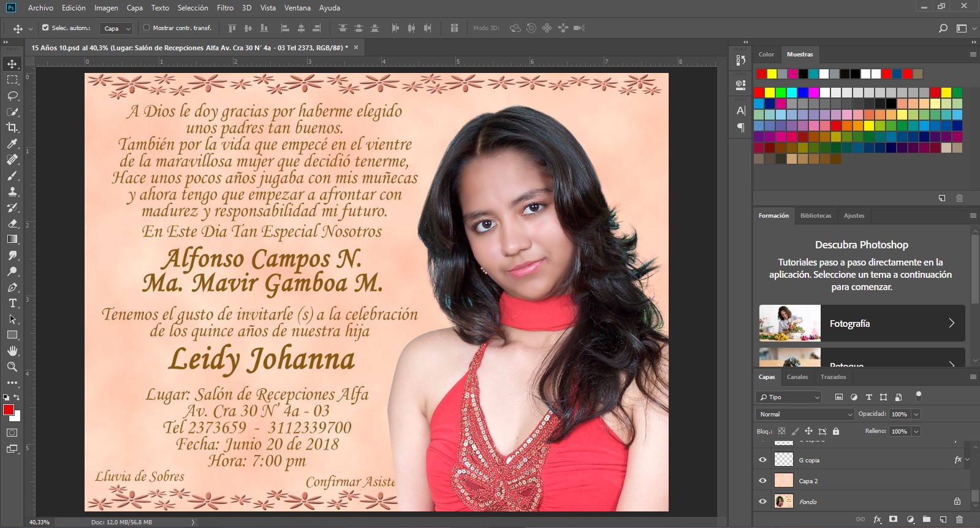This screenshot has width=980, height=528.
Task: Hide the Capa 2 layer
Action: coord(762,481)
